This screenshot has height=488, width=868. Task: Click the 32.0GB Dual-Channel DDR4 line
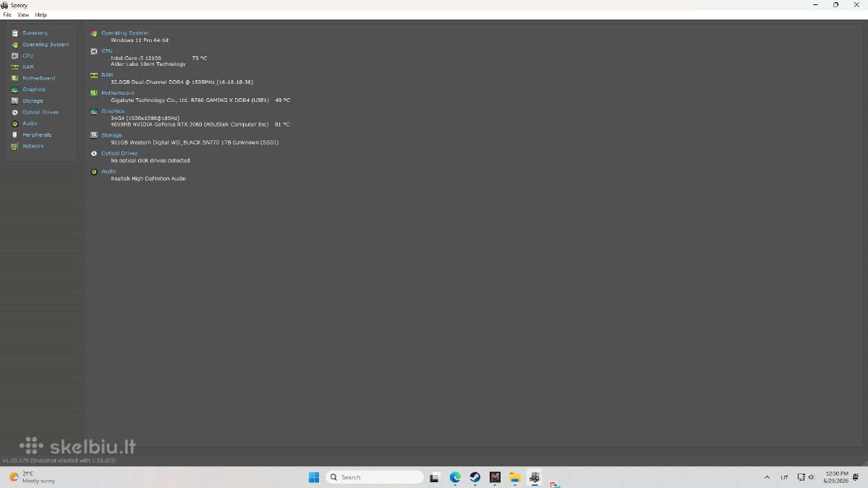point(182,82)
